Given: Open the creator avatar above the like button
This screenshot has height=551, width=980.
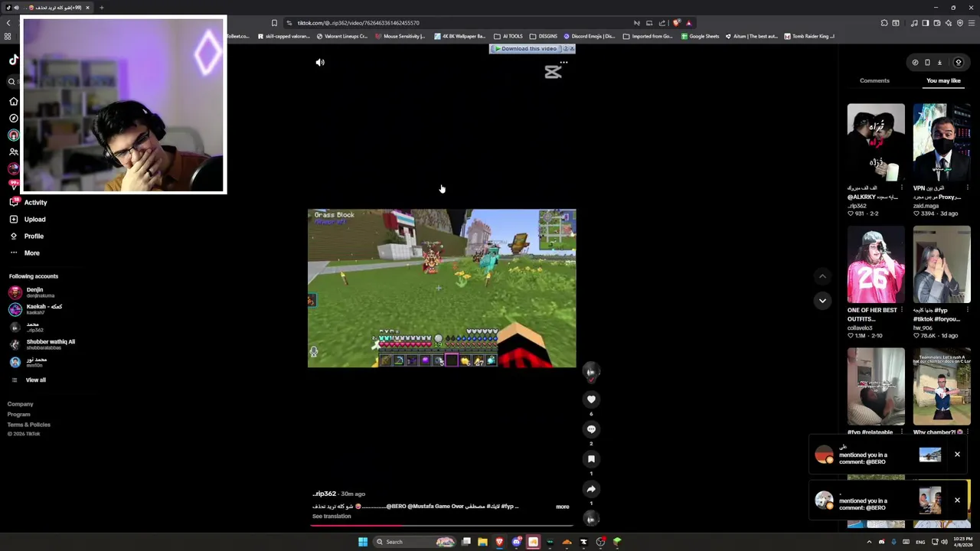Looking at the screenshot, I should (591, 372).
